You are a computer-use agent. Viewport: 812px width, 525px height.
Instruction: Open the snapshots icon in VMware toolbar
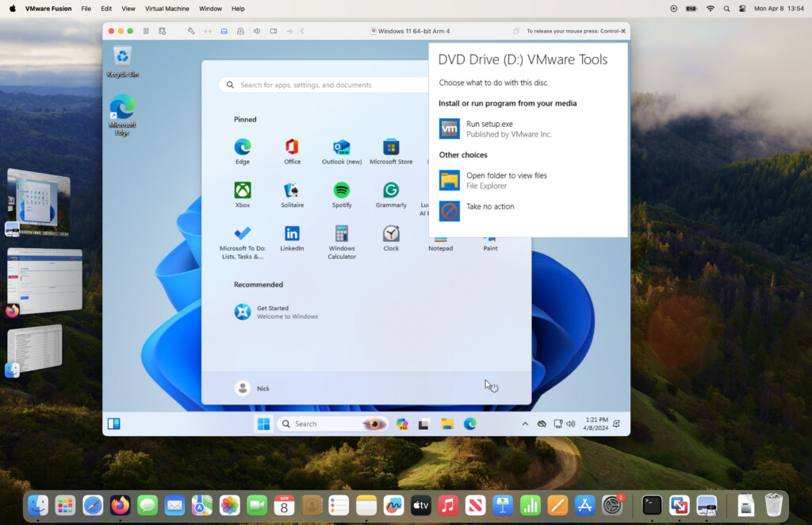click(162, 31)
